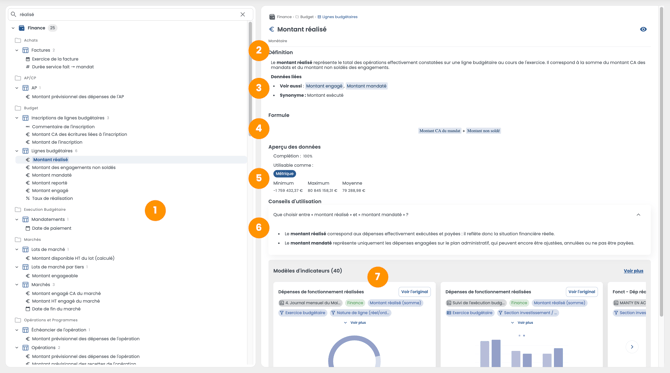Click Section investissement /.. chip in second card
The height and width of the screenshot is (373, 670).
[528, 313]
